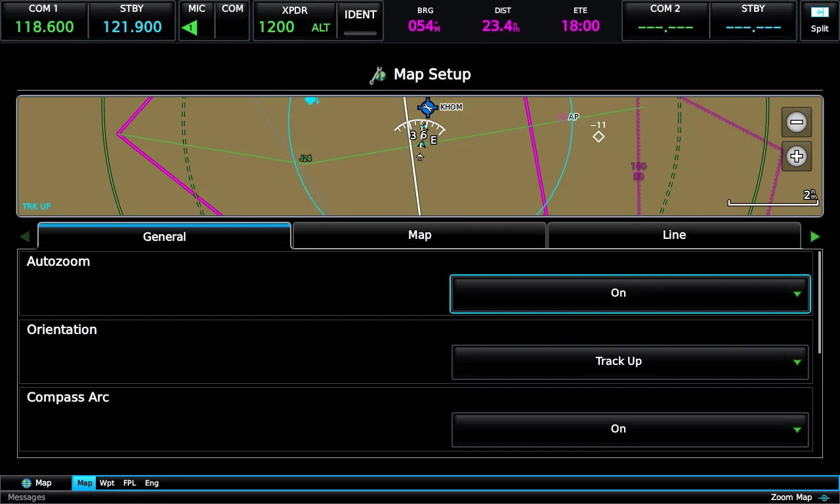840x504 pixels.
Task: Click the cyan symbol at top of map
Action: (x=312, y=101)
